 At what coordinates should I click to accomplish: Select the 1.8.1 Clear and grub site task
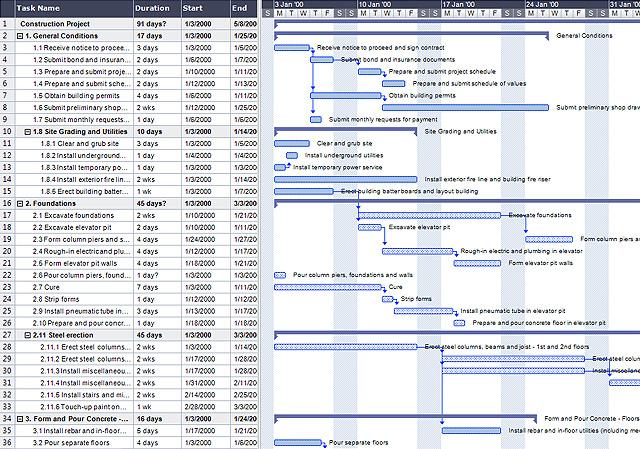(x=80, y=144)
